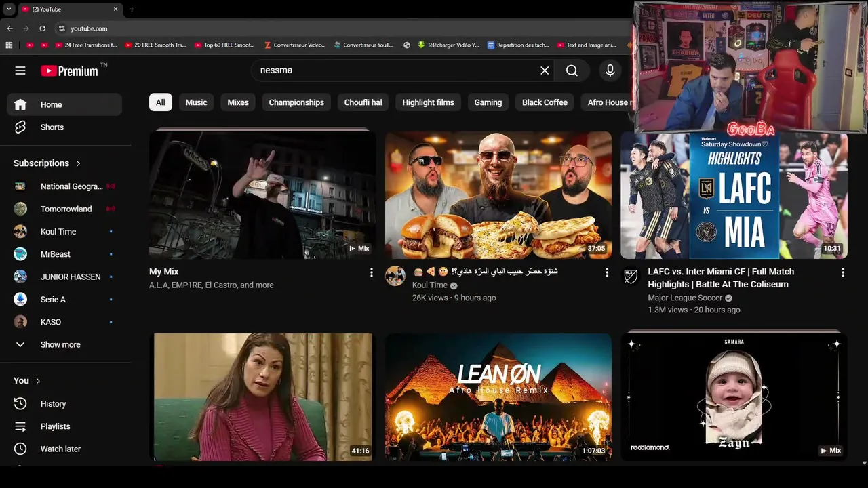The image size is (868, 488).
Task: Open the browser apps grid icon
Action: [x=9, y=45]
